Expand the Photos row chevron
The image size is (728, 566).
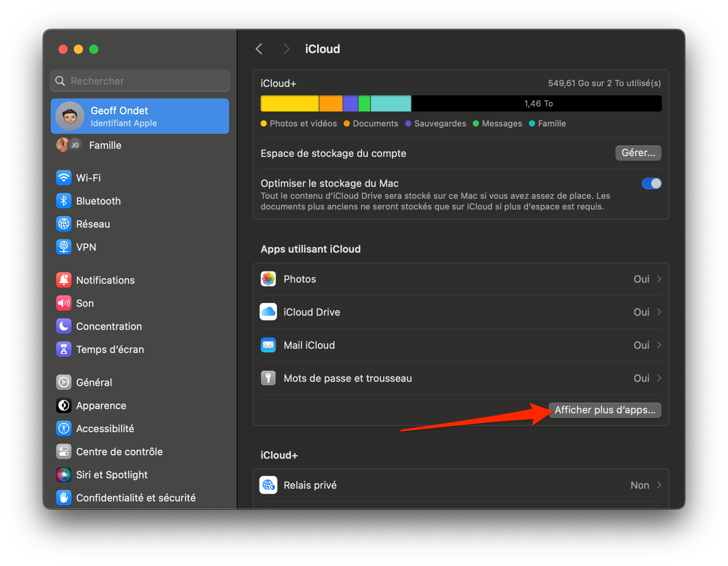[659, 279]
